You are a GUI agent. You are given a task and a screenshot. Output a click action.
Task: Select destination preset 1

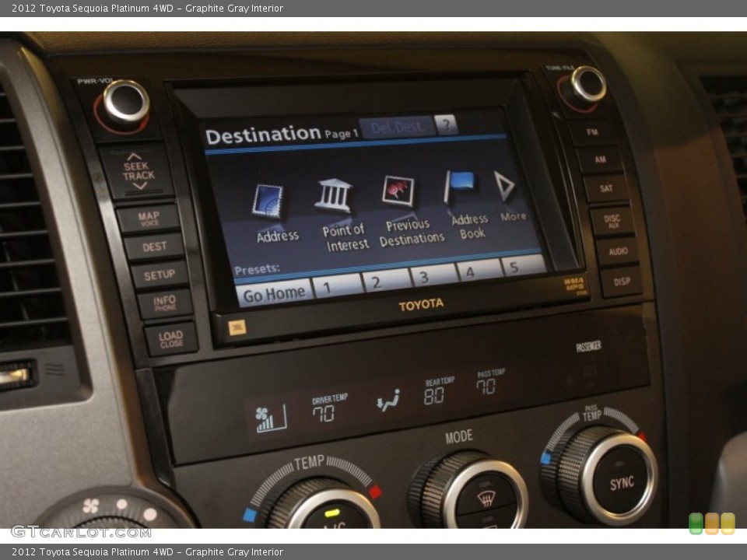(x=337, y=287)
